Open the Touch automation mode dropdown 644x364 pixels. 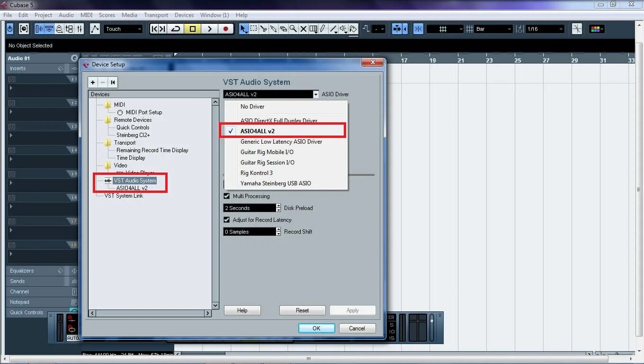click(124, 29)
